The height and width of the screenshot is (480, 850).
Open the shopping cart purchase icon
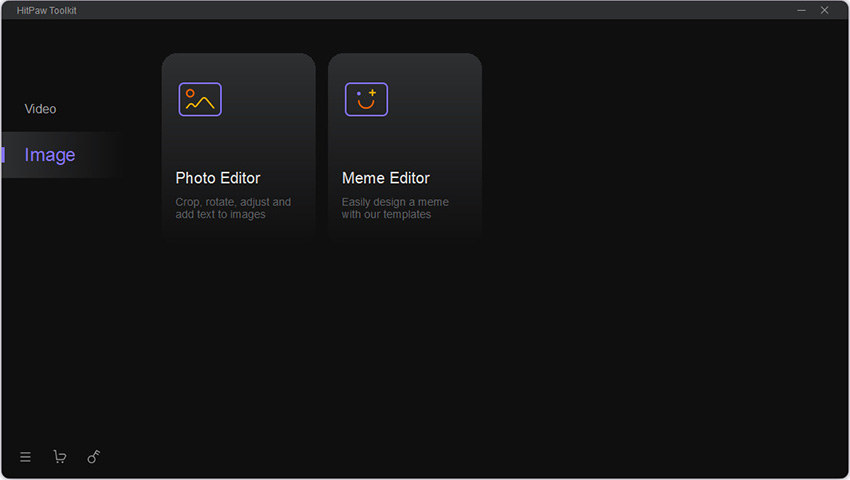pyautogui.click(x=60, y=457)
